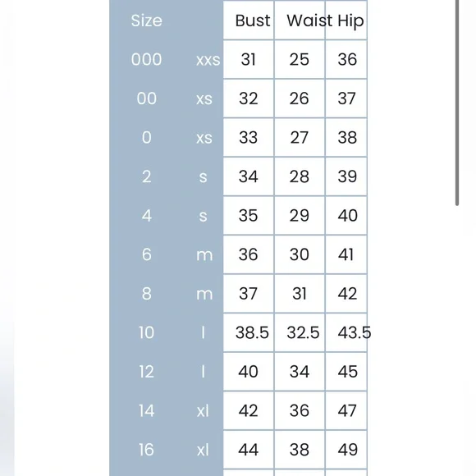
Task: Click the waist value 32.5 cell
Action: tap(300, 332)
